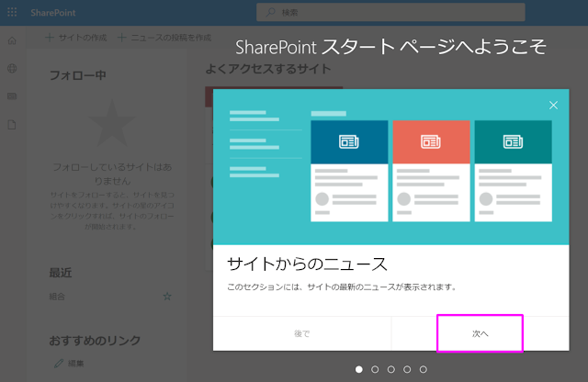The width and height of the screenshot is (588, 382).
Task: Click the search magnifier icon
Action: 270,12
